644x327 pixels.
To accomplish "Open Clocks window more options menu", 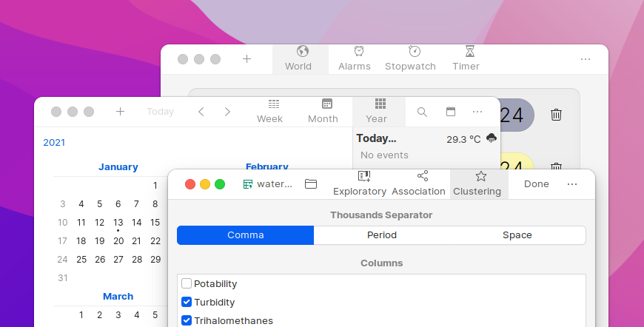I will (x=586, y=59).
